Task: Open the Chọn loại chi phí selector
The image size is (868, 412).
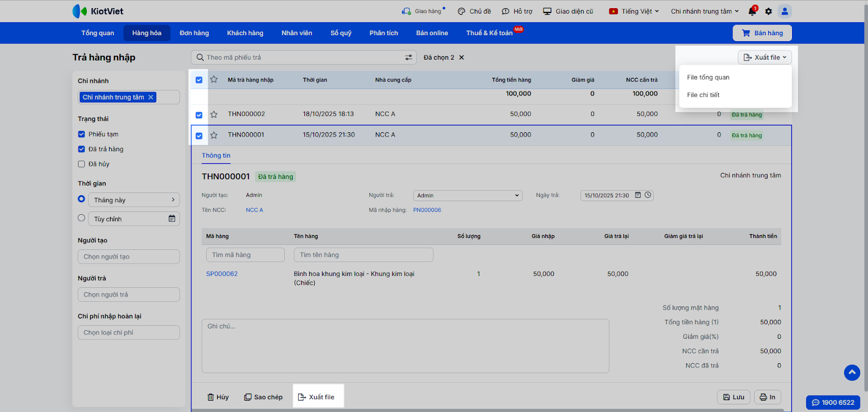Action: [x=129, y=332]
